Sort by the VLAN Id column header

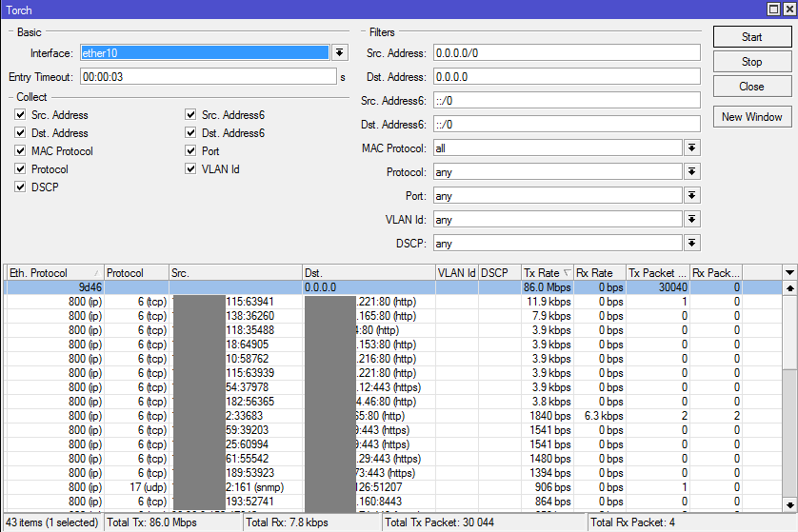[x=457, y=273]
